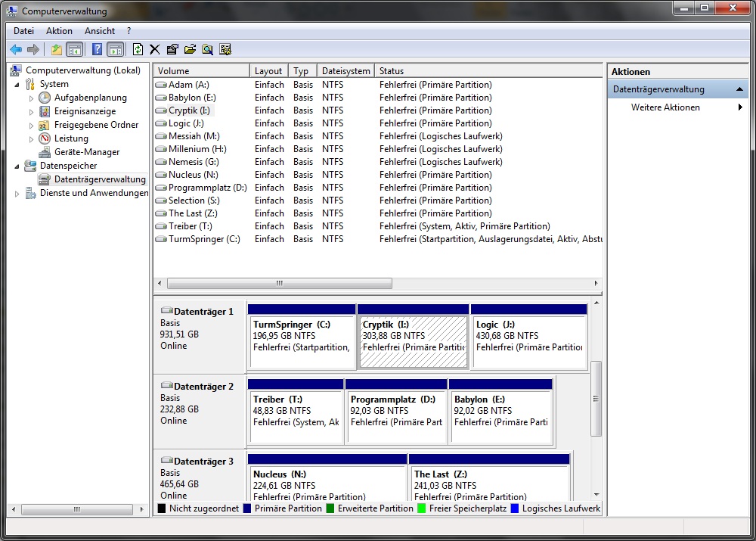Image resolution: width=756 pixels, height=541 pixels.
Task: Expand the Freigegebene Ordner node
Action: pos(31,125)
